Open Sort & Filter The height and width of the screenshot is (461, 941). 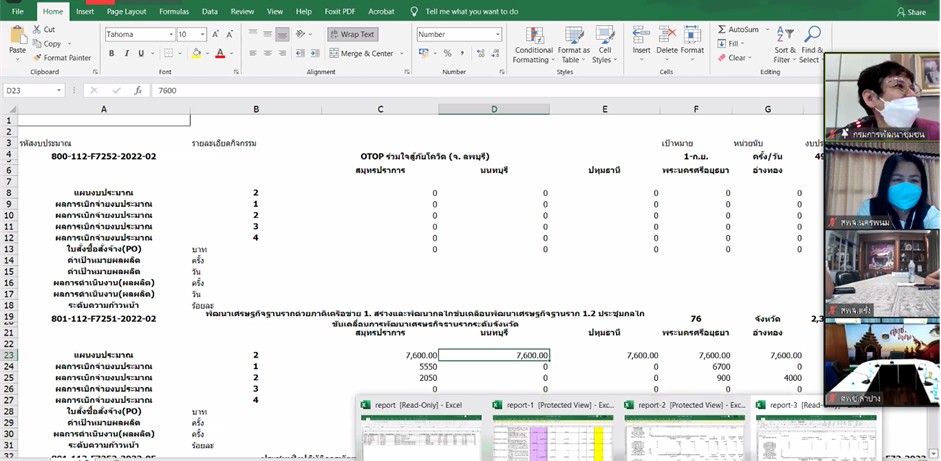pos(784,44)
